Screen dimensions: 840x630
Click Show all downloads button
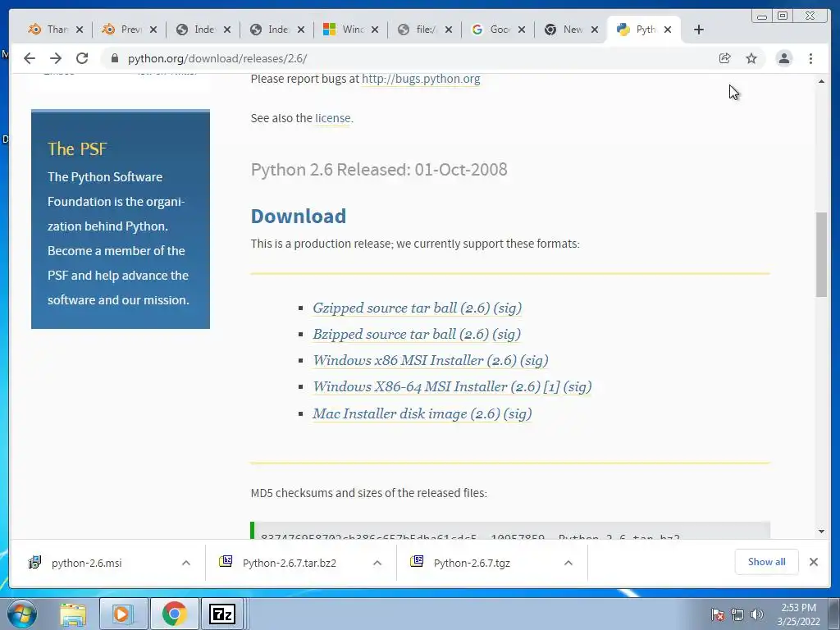[767, 562]
